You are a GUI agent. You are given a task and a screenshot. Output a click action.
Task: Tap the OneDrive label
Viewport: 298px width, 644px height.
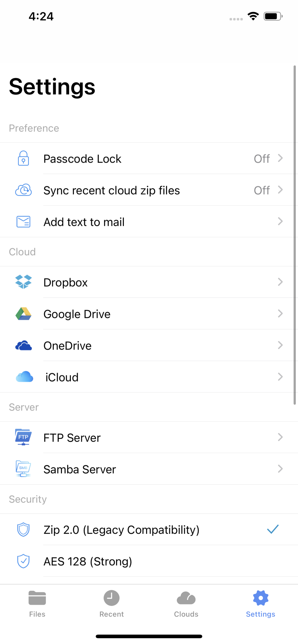[67, 346]
